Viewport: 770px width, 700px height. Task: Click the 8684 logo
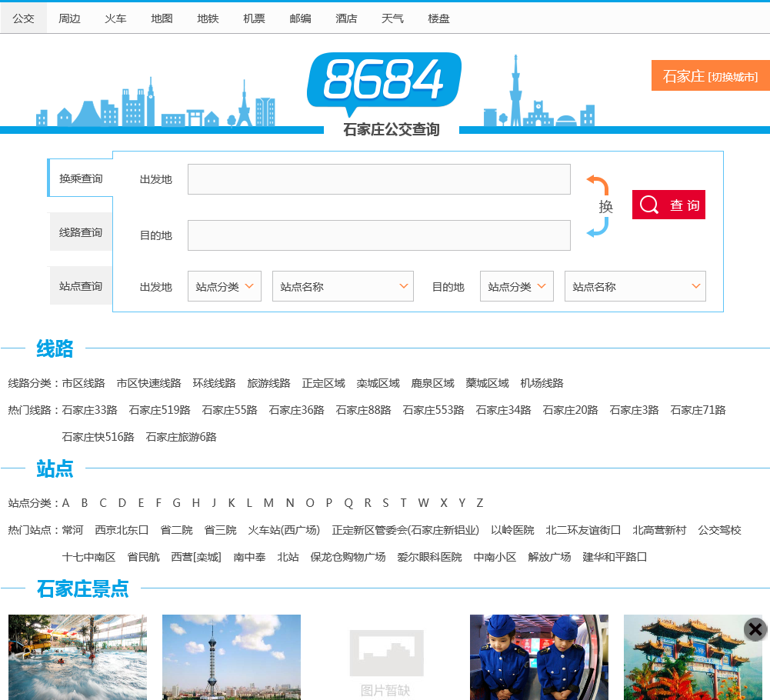[x=384, y=84]
